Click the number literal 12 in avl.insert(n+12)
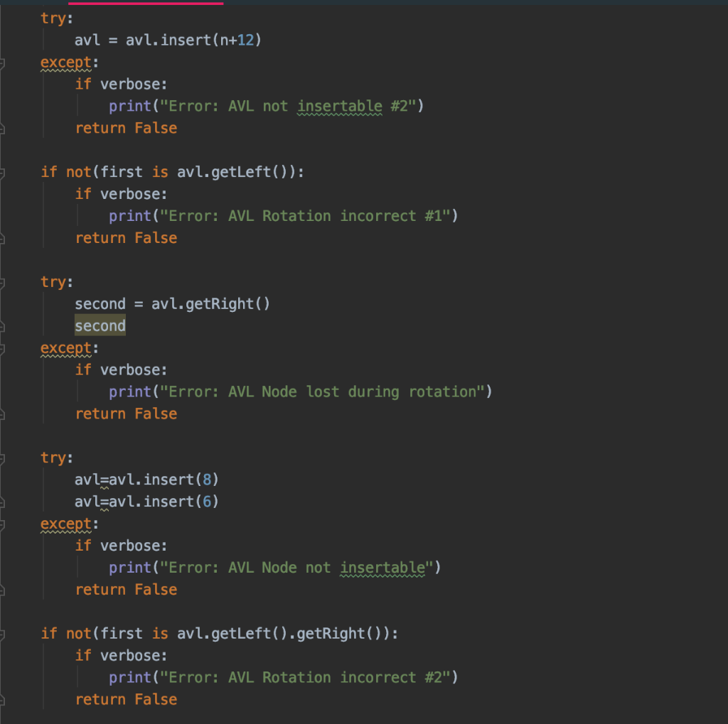 tap(245, 40)
